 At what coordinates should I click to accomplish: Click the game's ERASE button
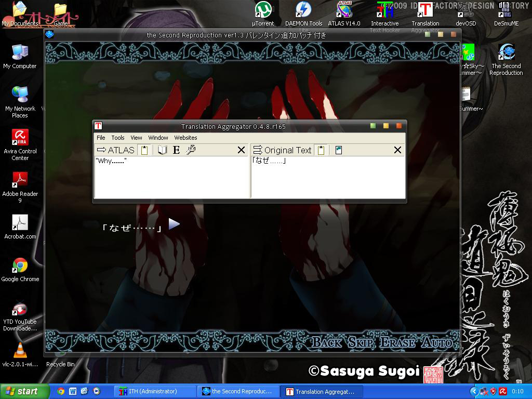(x=397, y=342)
